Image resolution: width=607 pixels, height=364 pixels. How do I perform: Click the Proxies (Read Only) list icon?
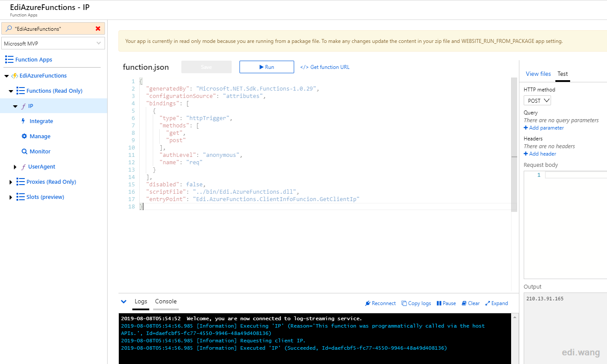20,182
